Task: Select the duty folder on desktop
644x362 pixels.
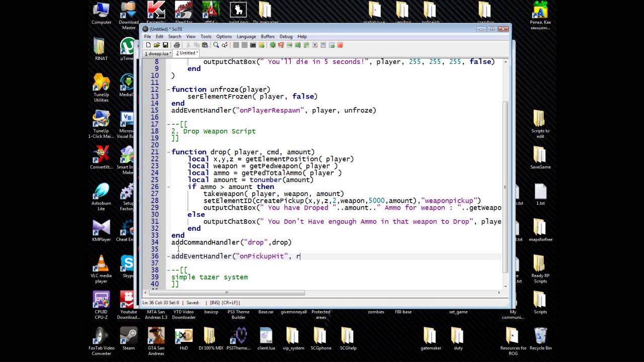Action: coord(457,338)
